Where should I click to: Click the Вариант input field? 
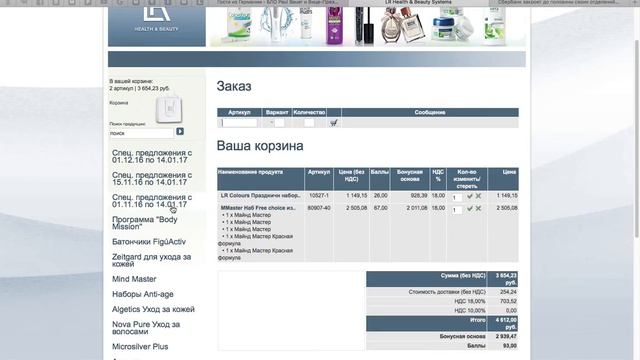click(x=280, y=123)
